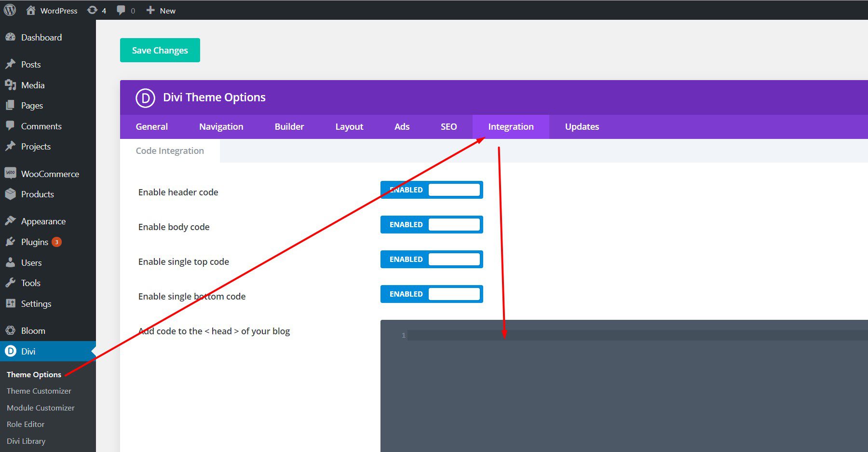868x452 pixels.
Task: Open the WooCommerce sidebar icon
Action: point(11,173)
